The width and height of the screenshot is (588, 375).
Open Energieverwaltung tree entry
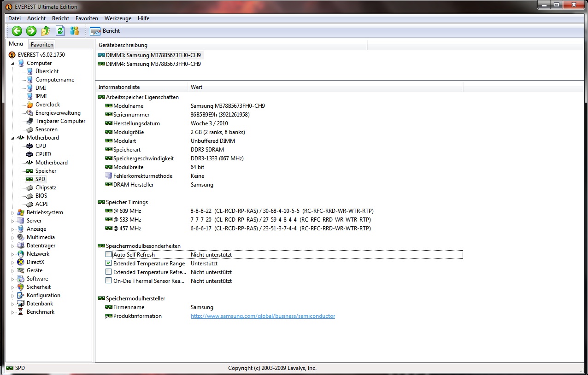click(x=58, y=113)
